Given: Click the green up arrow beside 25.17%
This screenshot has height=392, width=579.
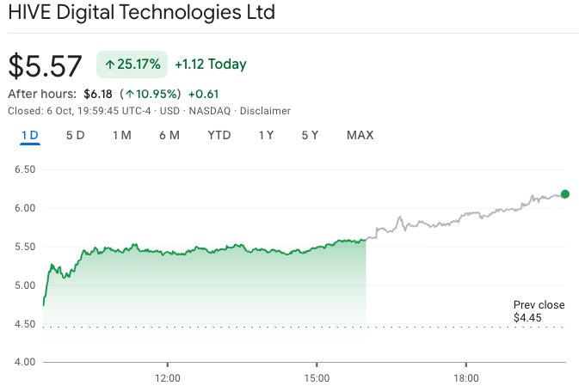Looking at the screenshot, I should (110, 64).
